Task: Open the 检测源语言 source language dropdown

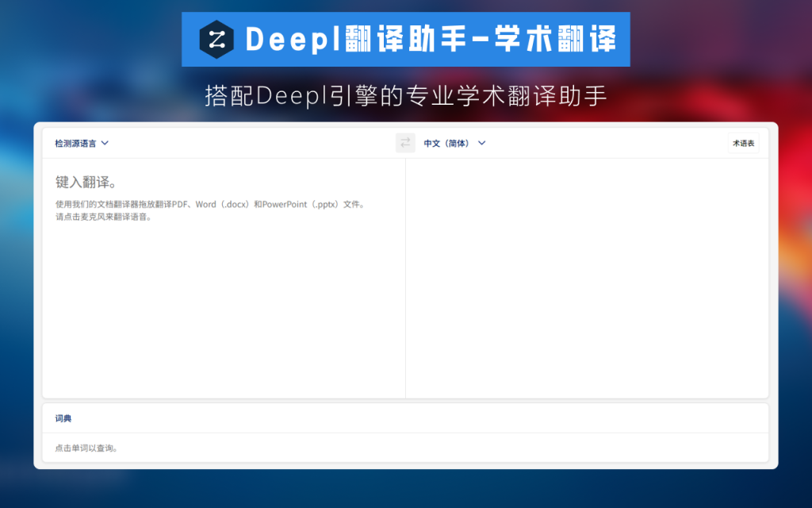Action: point(77,143)
